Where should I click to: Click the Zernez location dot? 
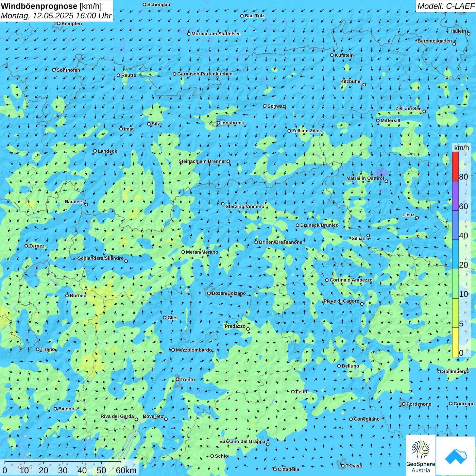pos(26,246)
